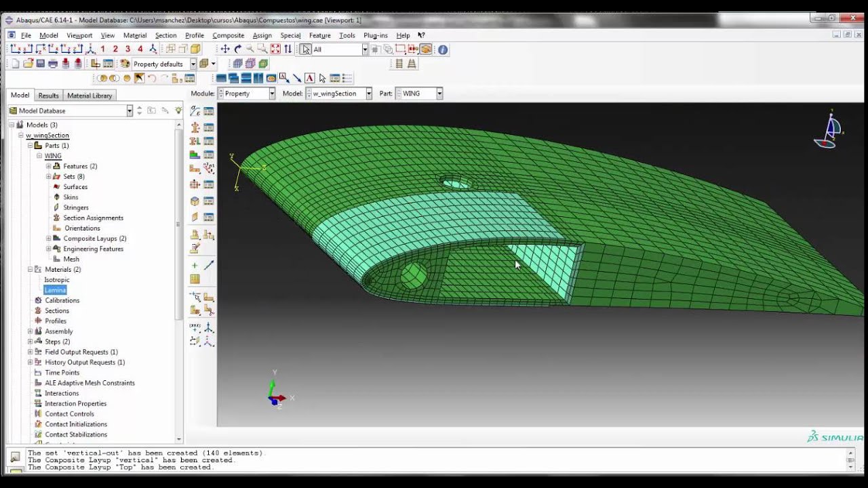Expand the Sets (8) node
Viewport: 868px width, 488px height.
49,176
